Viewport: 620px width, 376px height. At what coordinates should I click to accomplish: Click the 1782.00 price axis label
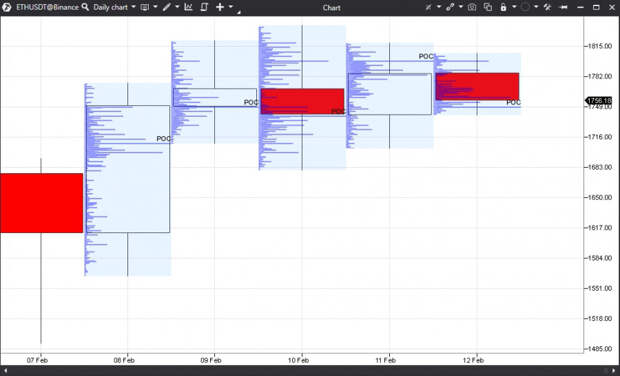(599, 76)
